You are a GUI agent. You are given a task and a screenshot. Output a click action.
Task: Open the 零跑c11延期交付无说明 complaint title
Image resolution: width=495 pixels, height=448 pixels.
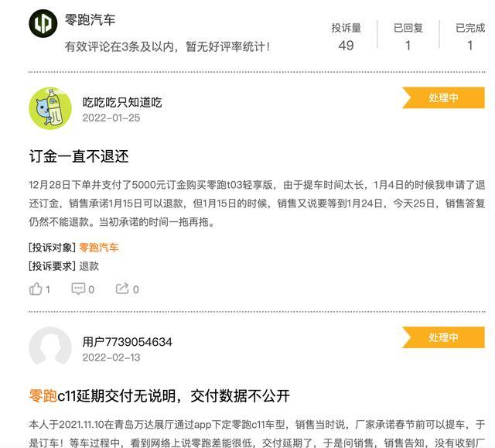pyautogui.click(x=159, y=395)
